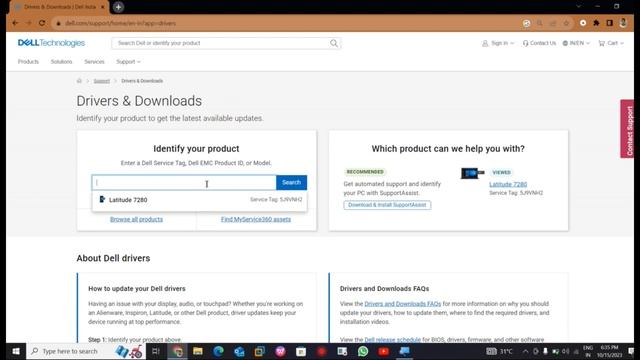This screenshot has height=360, width=640.
Task: Click the Latitude 7280 laptop thumbnail image
Action: (472, 173)
